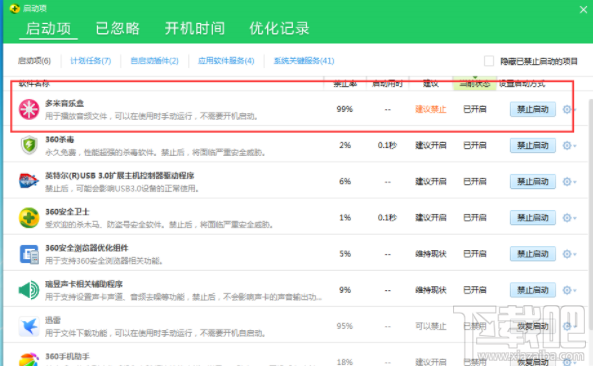Switch to the 已忽略 tab
This screenshot has height=366, width=593.
click(x=118, y=28)
